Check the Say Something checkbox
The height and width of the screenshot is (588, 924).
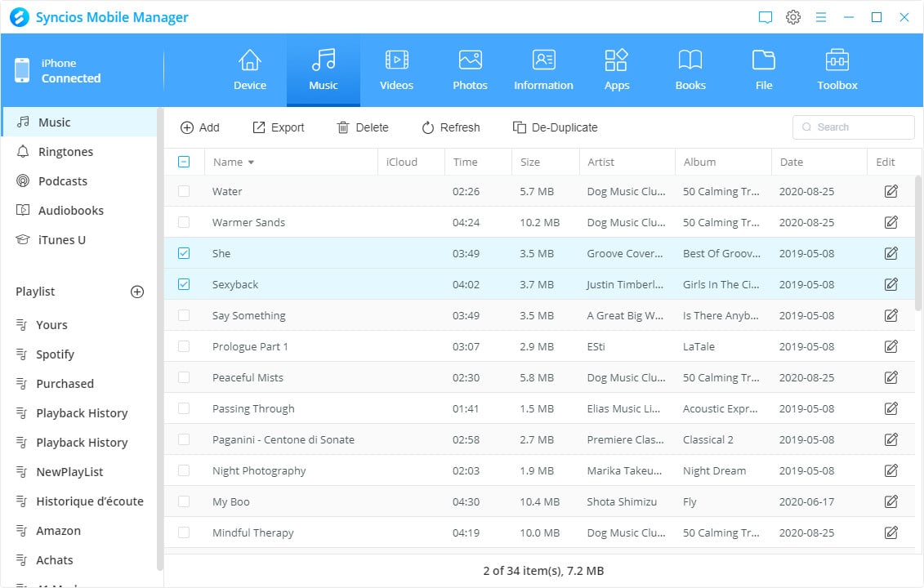click(x=184, y=315)
